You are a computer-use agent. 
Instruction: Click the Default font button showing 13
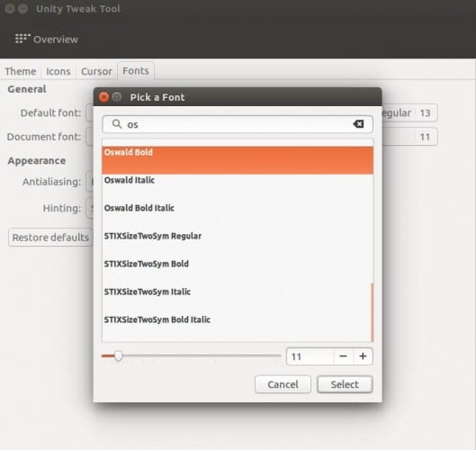[x=409, y=113]
